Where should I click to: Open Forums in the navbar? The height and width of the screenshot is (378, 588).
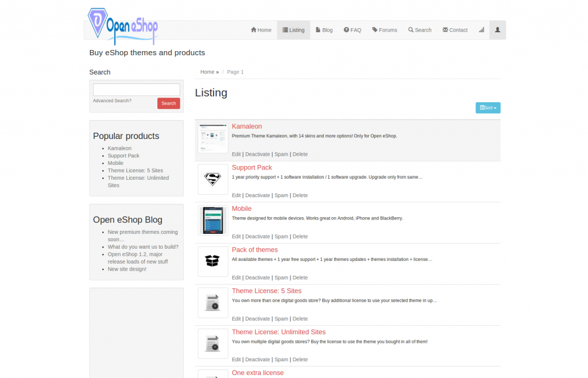point(384,30)
